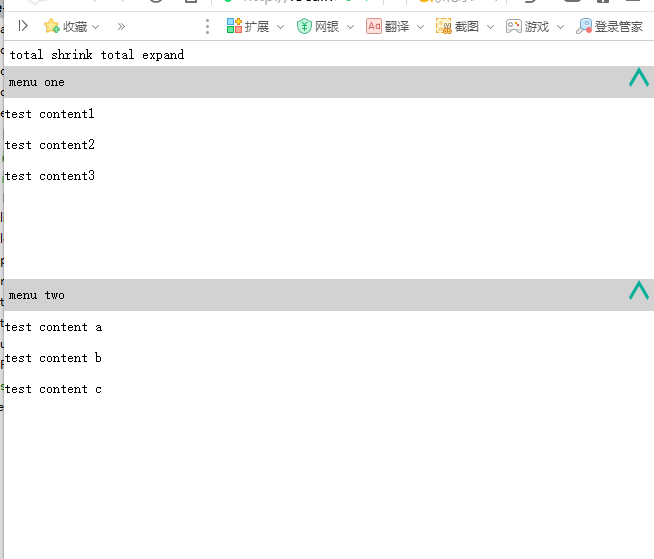Click the 翻译 translate icon
Screen dimensions: 654x559
click(374, 26)
